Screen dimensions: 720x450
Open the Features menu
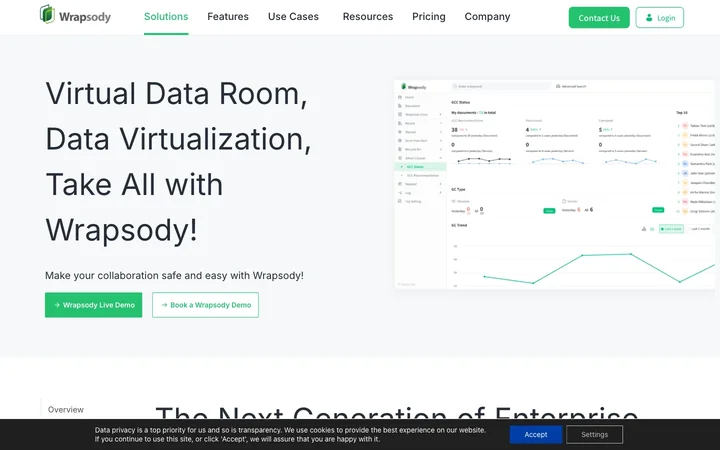(228, 17)
